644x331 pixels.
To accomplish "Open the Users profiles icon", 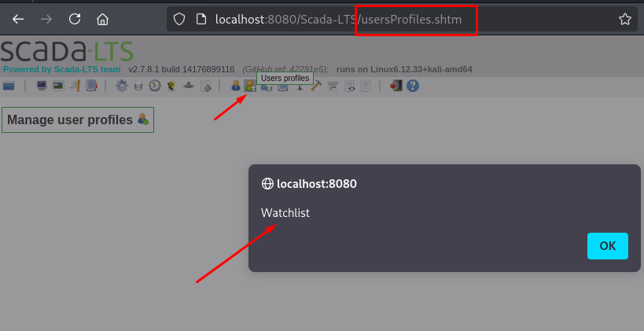I will pyautogui.click(x=250, y=86).
